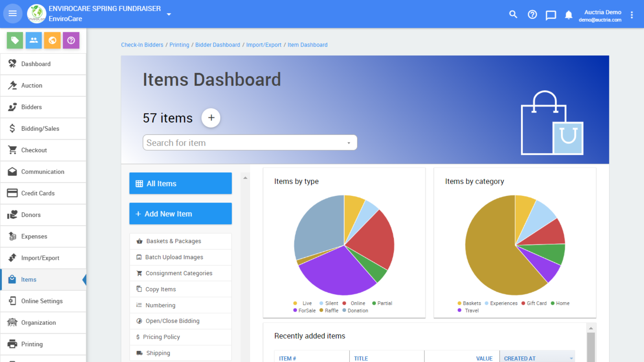Expand the event selector dropdown arrow
644x362 pixels.
click(x=169, y=14)
